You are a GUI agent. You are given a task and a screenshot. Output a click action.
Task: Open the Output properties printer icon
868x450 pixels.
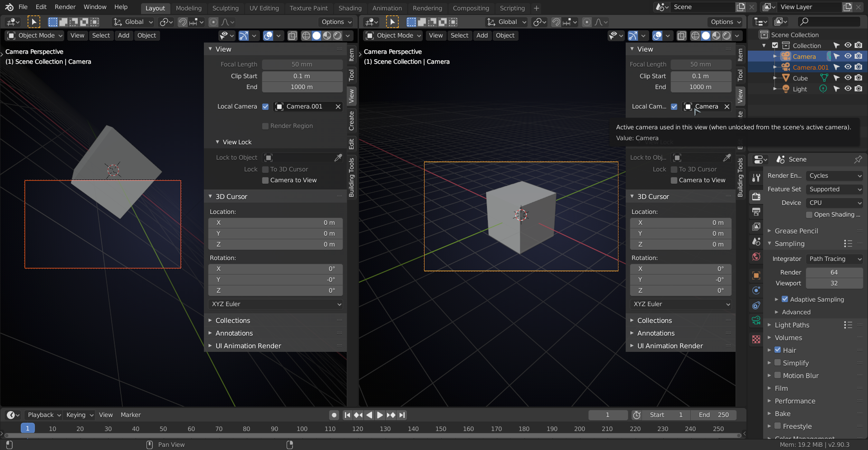756,211
